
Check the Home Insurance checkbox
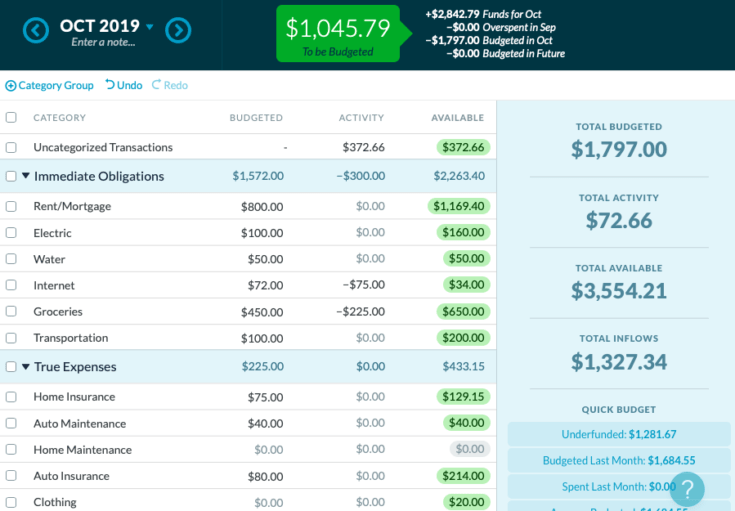point(11,397)
